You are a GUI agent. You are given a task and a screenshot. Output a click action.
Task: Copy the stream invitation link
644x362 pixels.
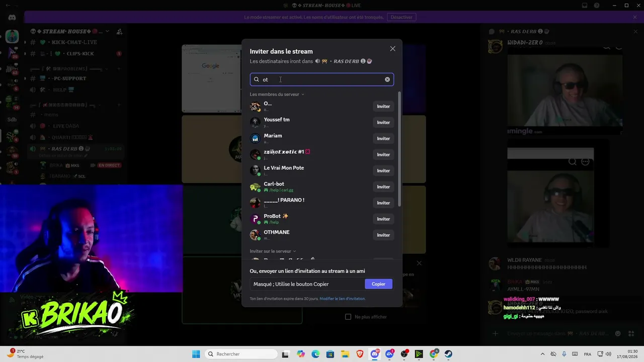tap(378, 284)
